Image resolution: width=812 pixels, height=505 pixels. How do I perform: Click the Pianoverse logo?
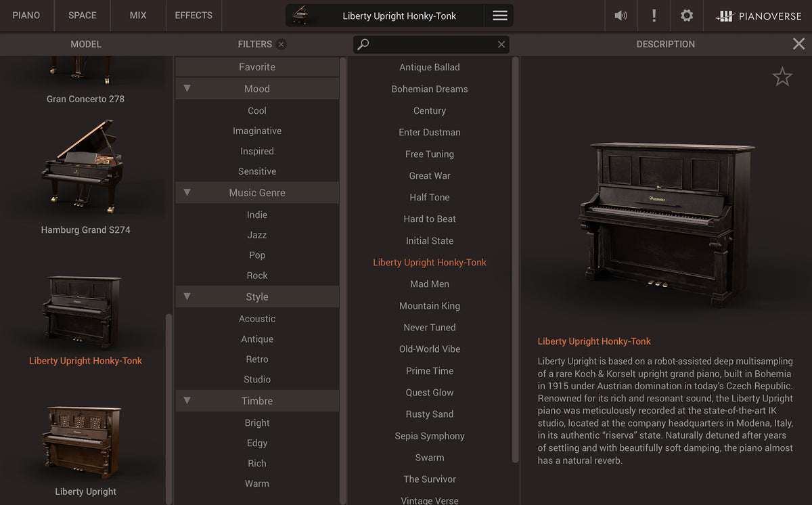click(759, 16)
